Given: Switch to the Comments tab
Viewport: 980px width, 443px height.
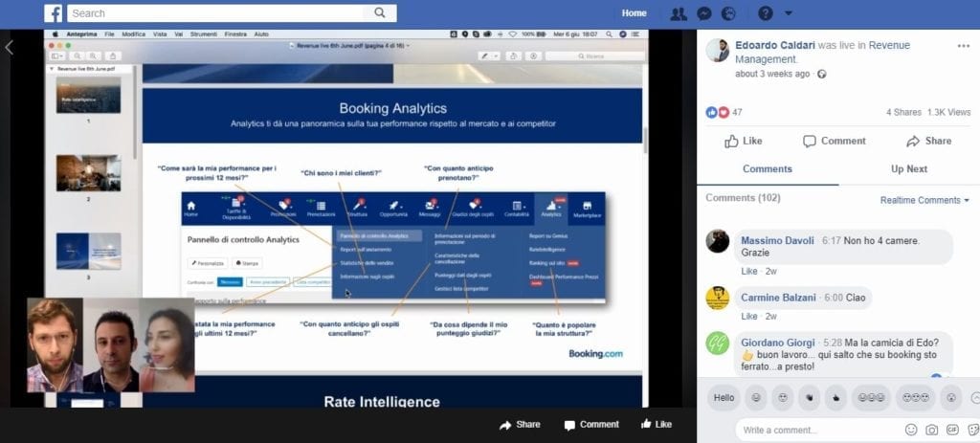Looking at the screenshot, I should [x=768, y=169].
